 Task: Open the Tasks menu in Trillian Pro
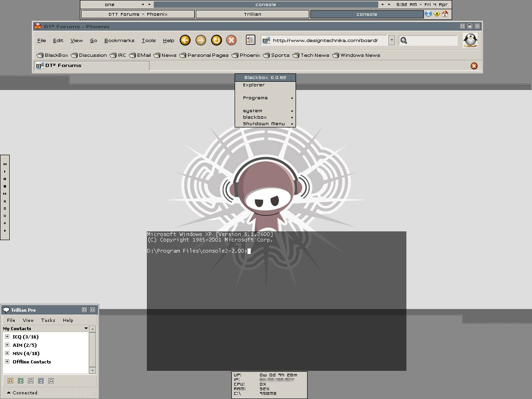pos(48,320)
